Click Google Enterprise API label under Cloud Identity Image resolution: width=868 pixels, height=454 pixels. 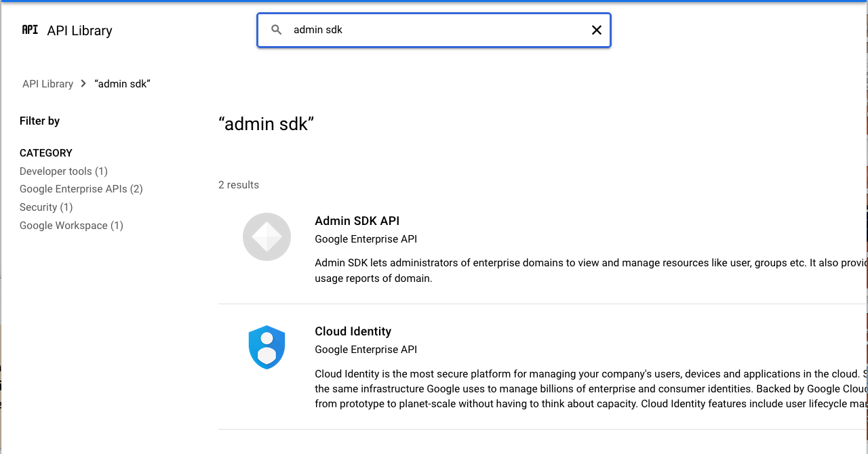366,350
